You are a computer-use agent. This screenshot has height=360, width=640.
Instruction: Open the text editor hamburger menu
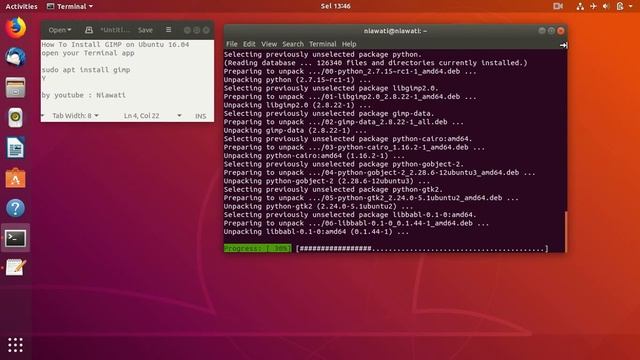click(169, 30)
